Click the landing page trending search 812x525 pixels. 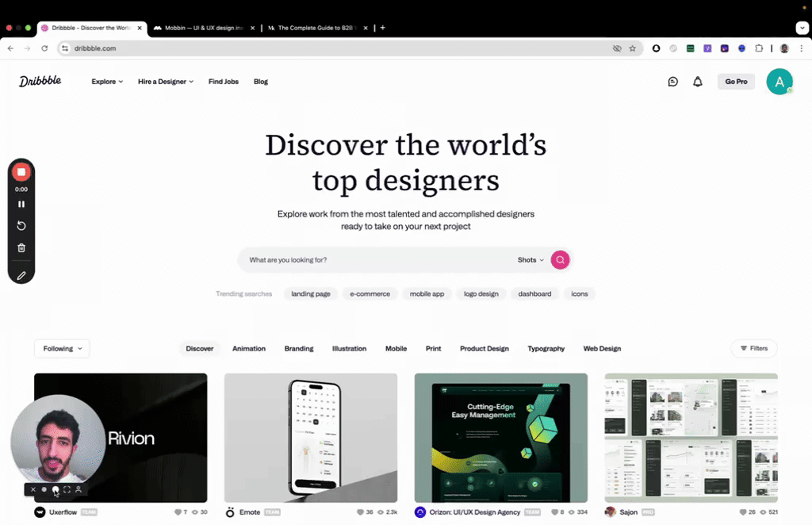pos(311,293)
